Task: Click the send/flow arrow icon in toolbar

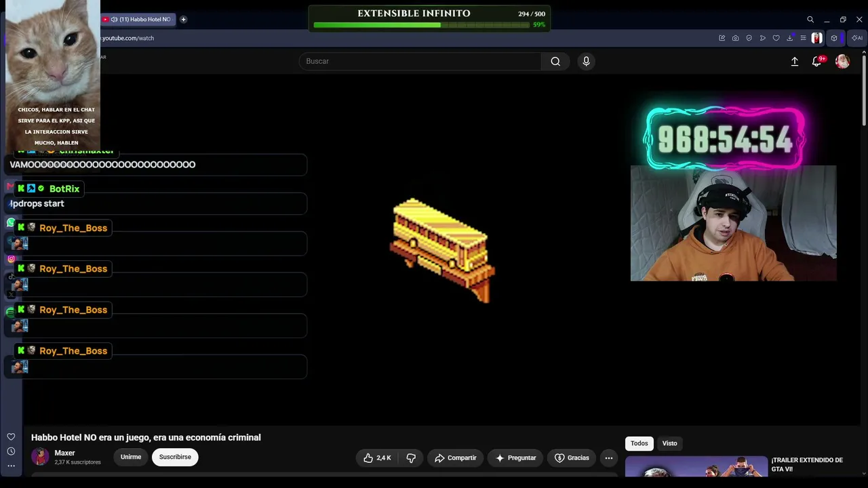Action: 763,38
